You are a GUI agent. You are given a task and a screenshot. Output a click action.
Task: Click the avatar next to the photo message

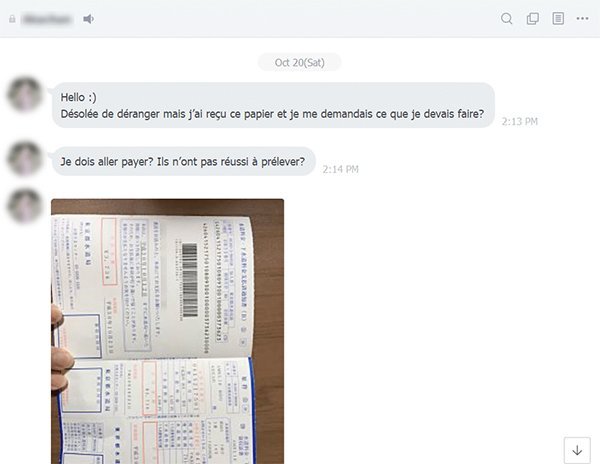(25, 205)
